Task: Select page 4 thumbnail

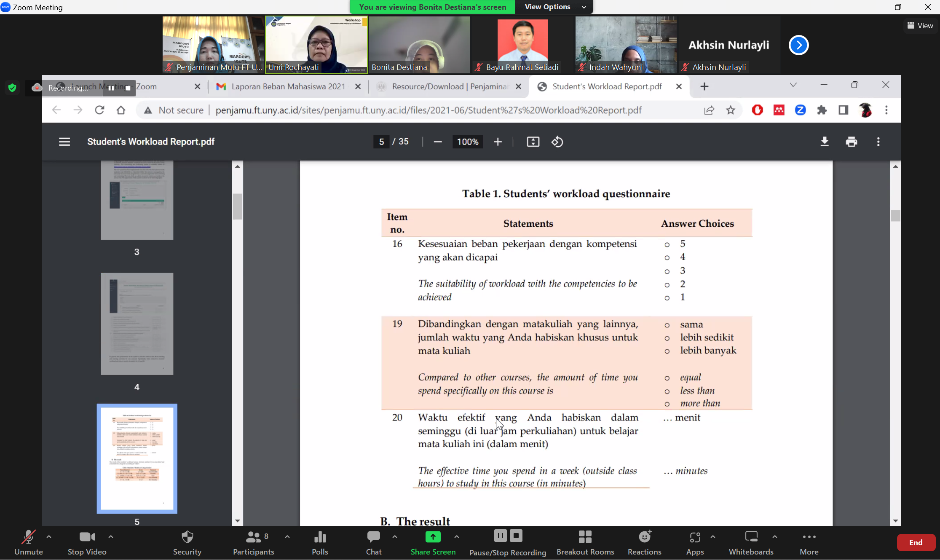Action: click(x=137, y=324)
